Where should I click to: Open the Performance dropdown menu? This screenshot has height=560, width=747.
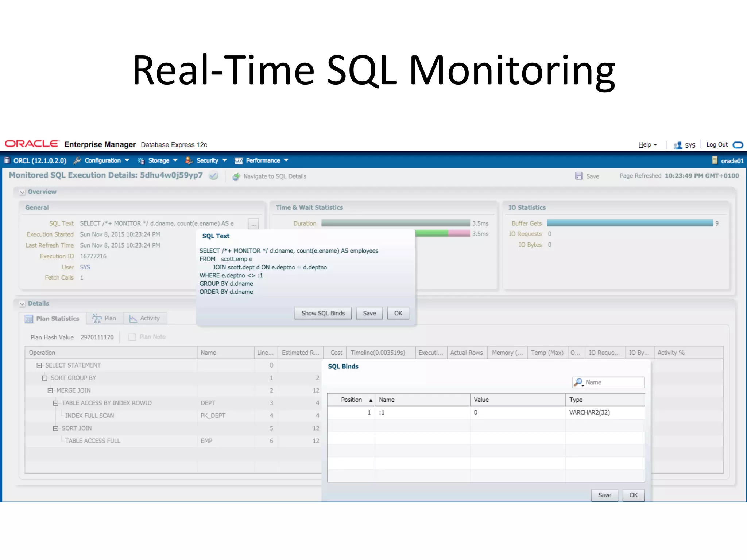[x=286, y=160]
